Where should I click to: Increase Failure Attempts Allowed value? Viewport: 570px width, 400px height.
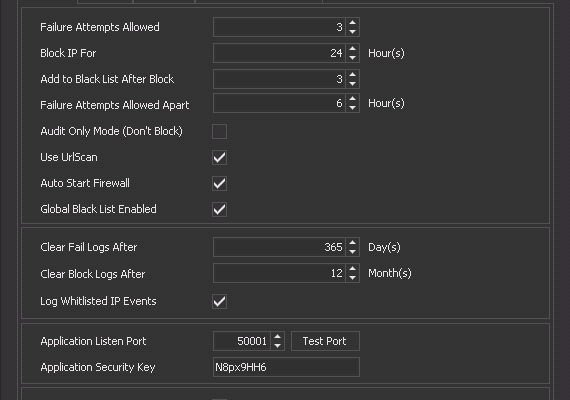352,23
